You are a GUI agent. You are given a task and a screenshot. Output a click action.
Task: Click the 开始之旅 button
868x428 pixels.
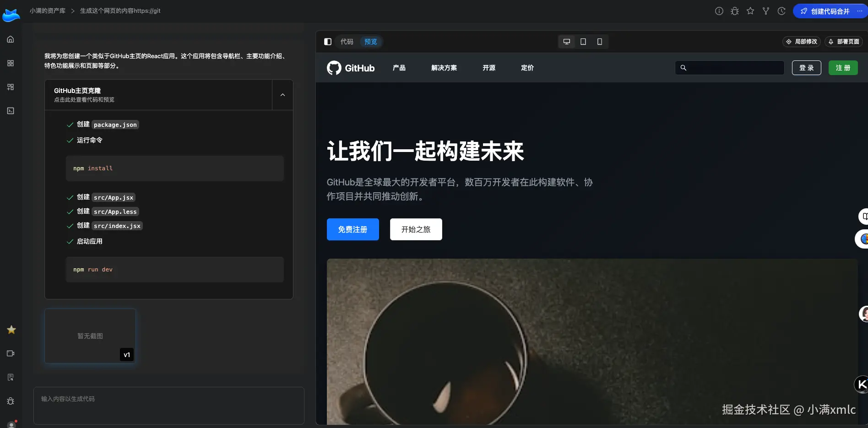[416, 229]
